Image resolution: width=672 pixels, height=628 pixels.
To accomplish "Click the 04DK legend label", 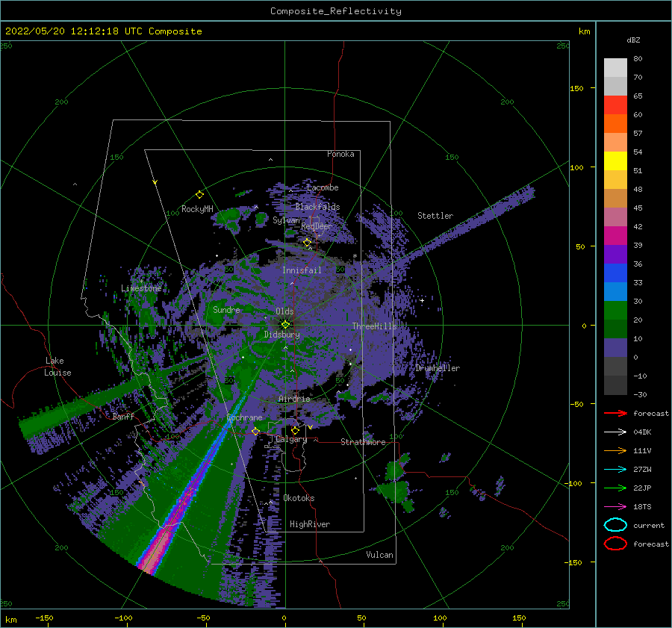I will click(x=642, y=432).
